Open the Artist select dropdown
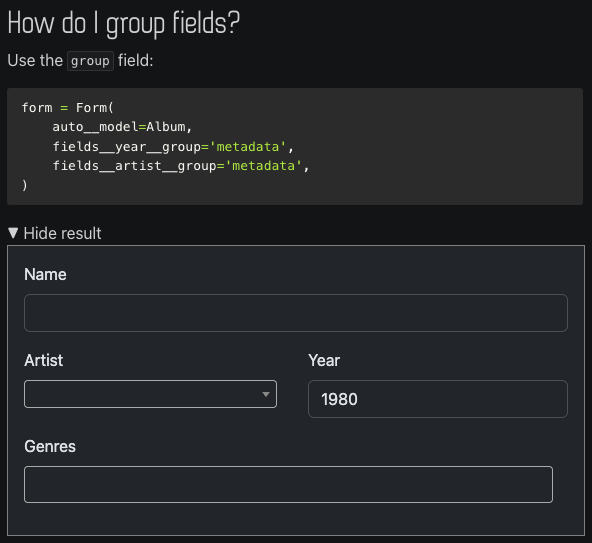This screenshot has height=543, width=592. (x=150, y=394)
